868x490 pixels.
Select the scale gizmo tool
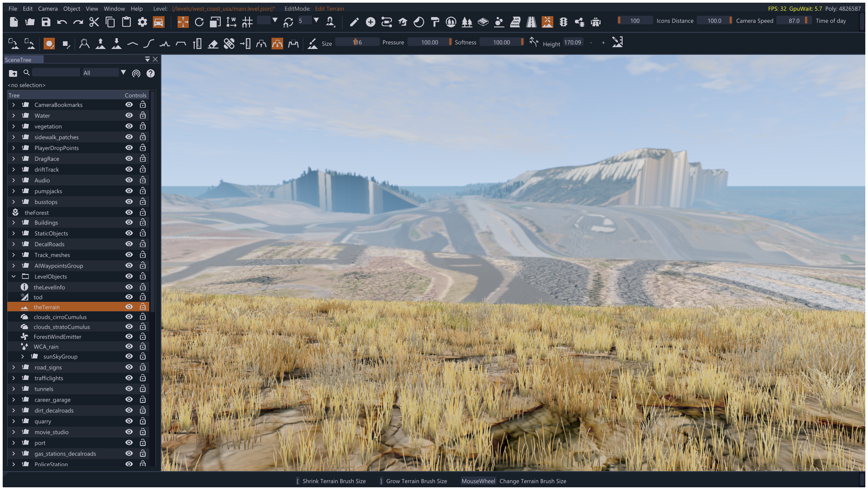tap(215, 22)
